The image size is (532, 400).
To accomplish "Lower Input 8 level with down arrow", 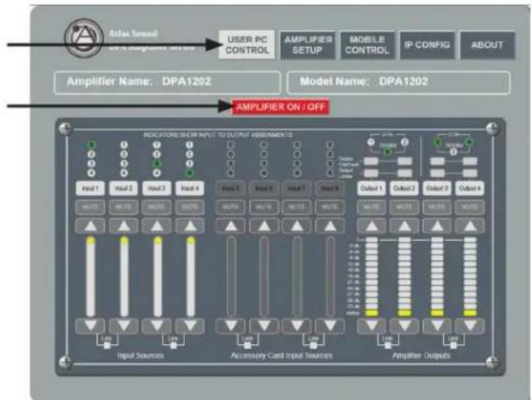I will tap(330, 326).
